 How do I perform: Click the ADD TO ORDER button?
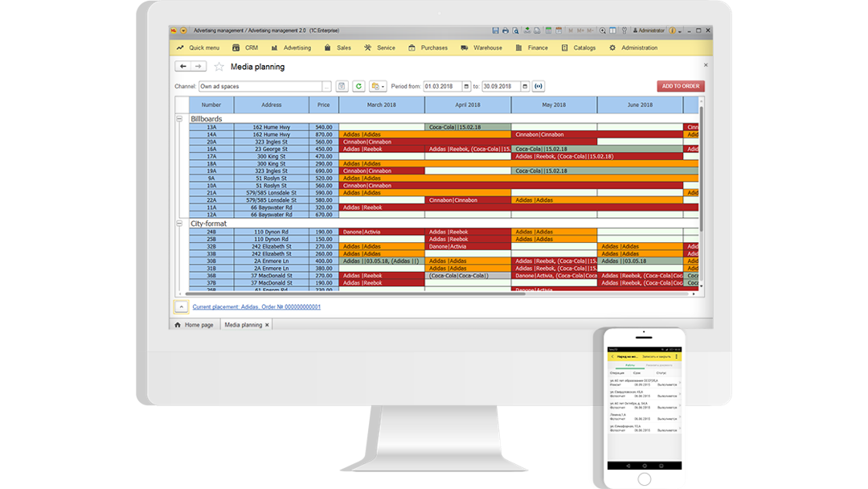tap(681, 86)
